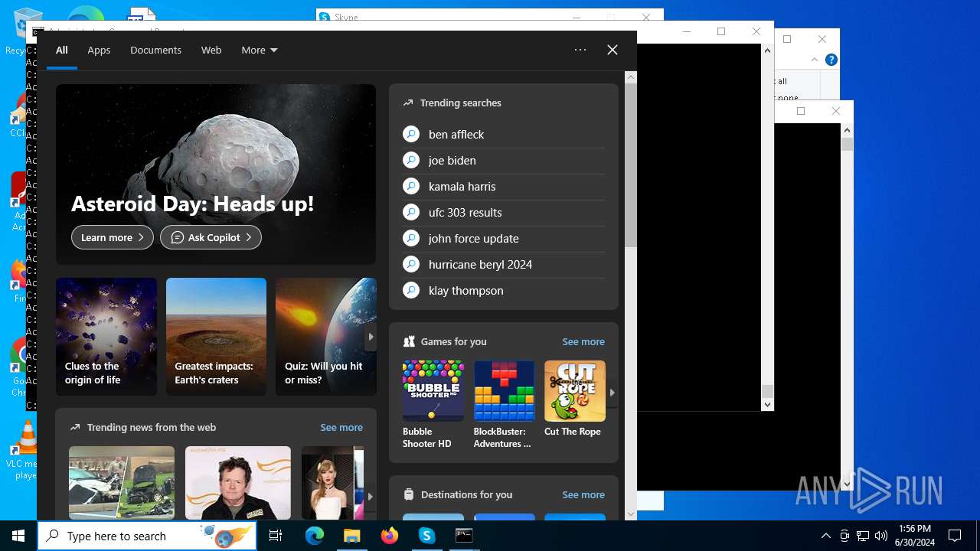Viewport: 980px width, 551px height.
Task: Click Learn more on the Asteroid Day banner
Action: coord(113,237)
